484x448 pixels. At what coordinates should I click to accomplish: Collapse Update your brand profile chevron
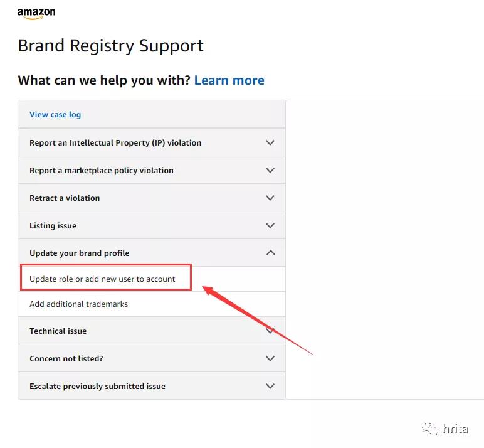click(270, 253)
